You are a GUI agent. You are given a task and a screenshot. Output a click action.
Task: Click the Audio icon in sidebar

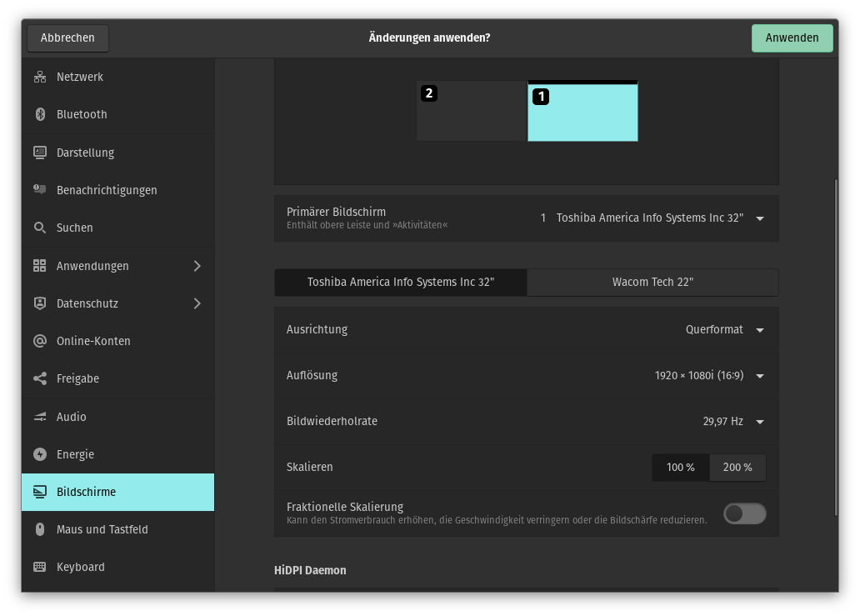click(x=40, y=417)
